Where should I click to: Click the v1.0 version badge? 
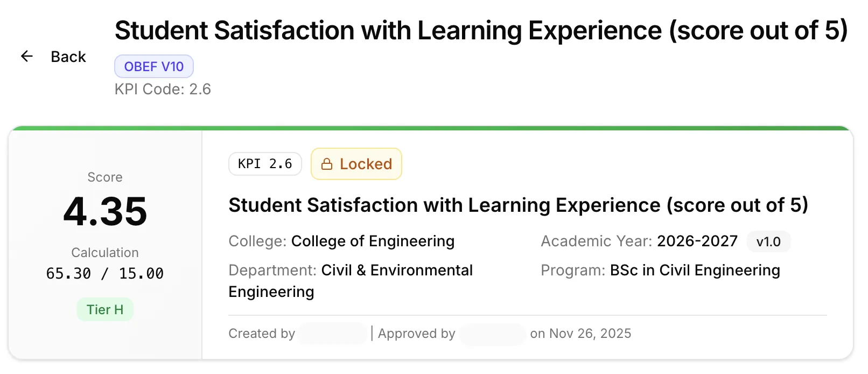[x=768, y=241]
